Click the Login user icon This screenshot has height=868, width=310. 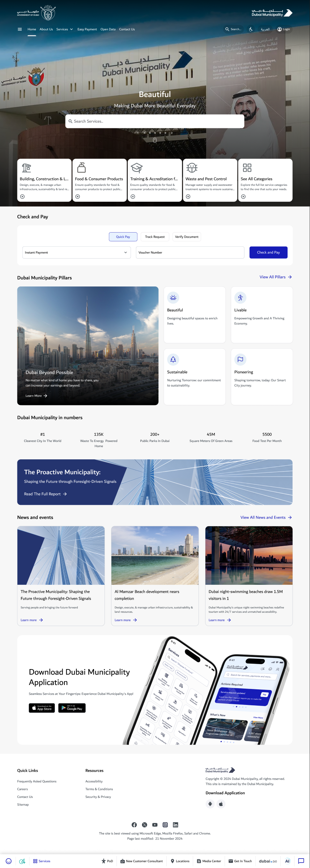280,29
